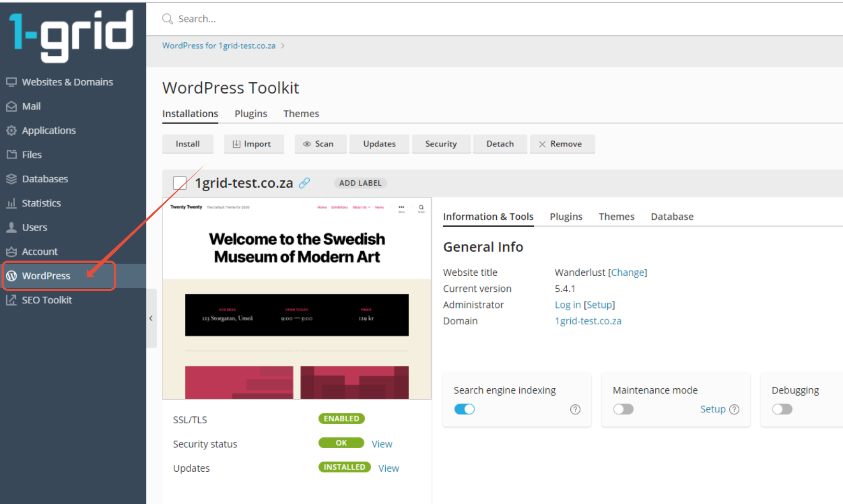Viewport: 843px width, 504px height.
Task: Click the Databases stack icon
Action: [11, 179]
